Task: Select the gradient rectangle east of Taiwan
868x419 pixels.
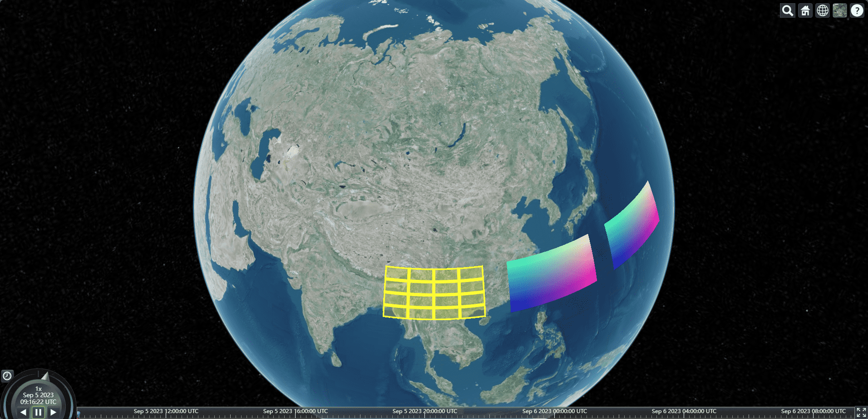Action: [552, 274]
